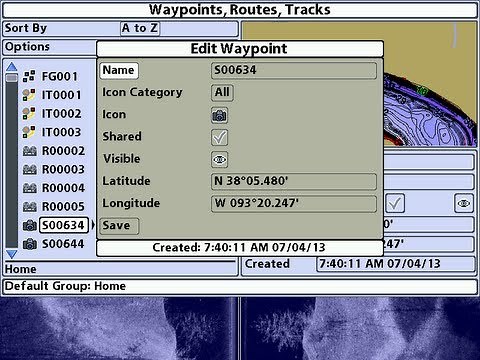Select the Latitude row label
The image size is (480, 360).
[x=126, y=181]
